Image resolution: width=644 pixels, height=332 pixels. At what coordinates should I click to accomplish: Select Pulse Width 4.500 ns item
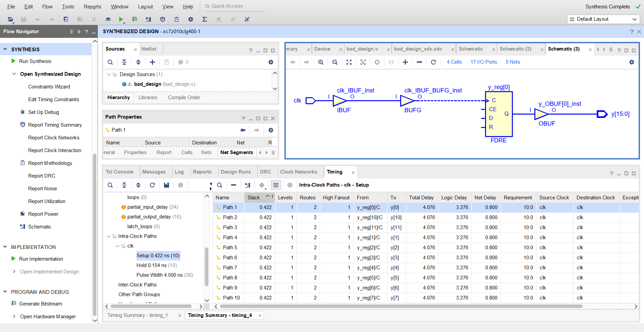(165, 275)
